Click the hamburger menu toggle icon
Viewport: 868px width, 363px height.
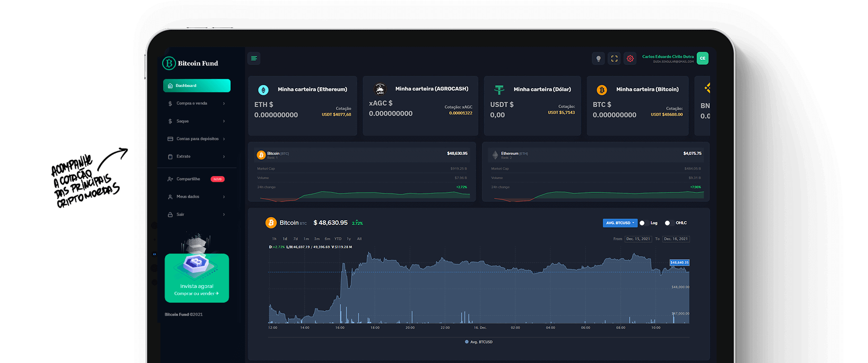tap(254, 58)
